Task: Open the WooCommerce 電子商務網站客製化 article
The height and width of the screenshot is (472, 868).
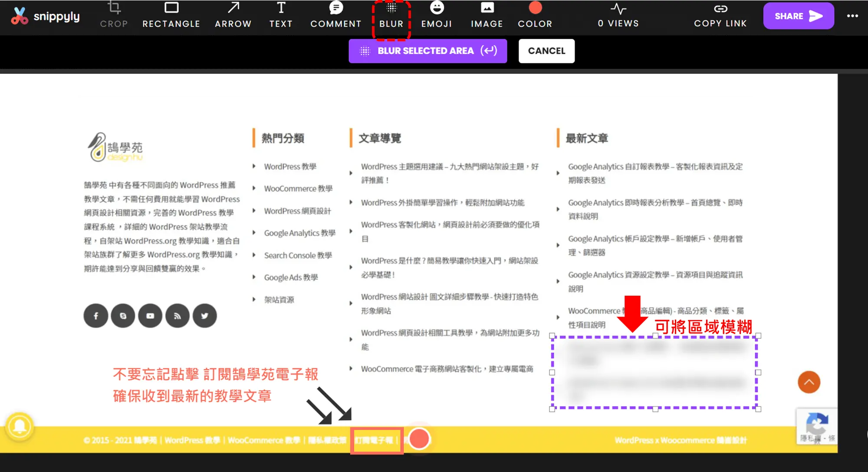Action: tap(447, 369)
